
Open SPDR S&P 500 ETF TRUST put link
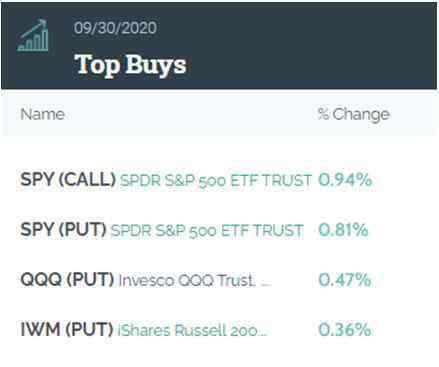[x=207, y=231]
